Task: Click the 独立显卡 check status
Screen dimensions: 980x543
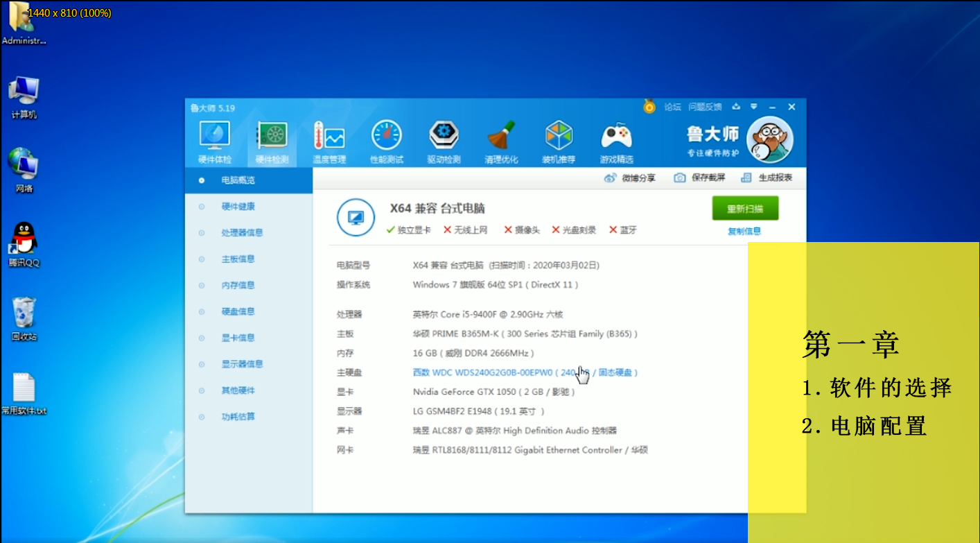Action: click(x=409, y=230)
